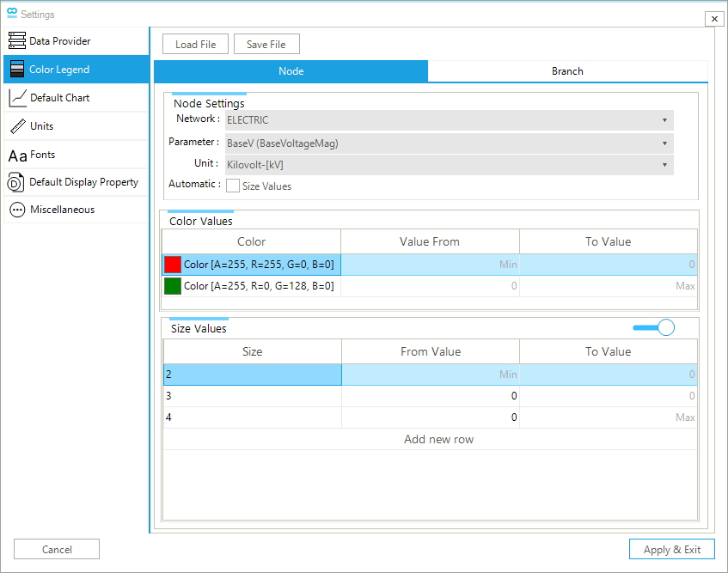Open Fonts via the Aa icon

coord(17,155)
